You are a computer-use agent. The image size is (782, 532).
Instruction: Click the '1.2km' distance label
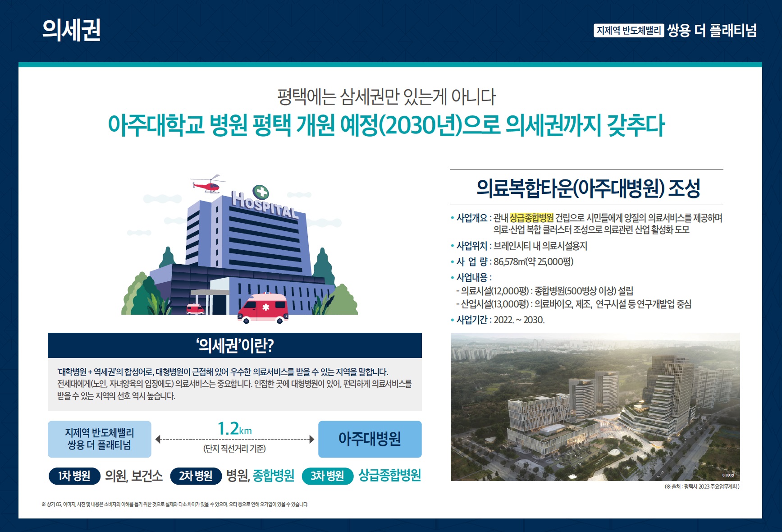pos(234,428)
